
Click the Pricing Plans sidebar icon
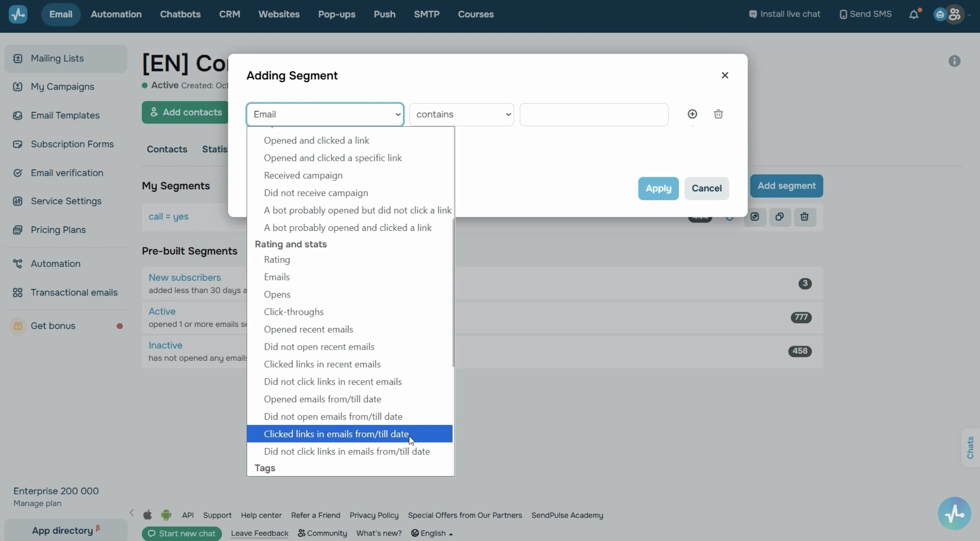click(x=18, y=230)
